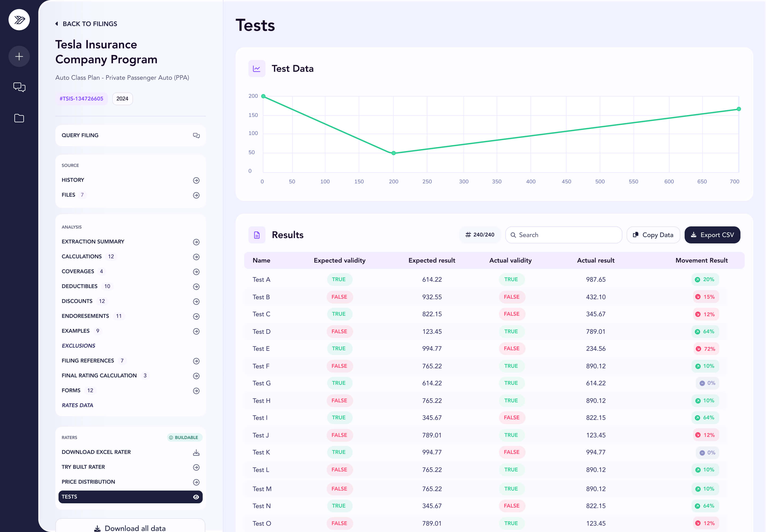Click the Query Filing chat icon
Image resolution: width=766 pixels, height=532 pixels.
[196, 135]
